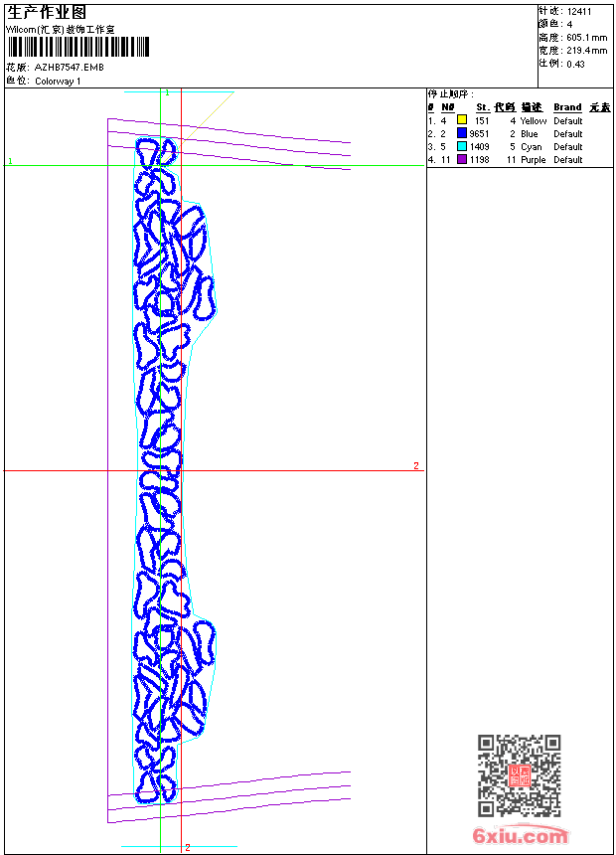The height and width of the screenshot is (855, 616).
Task: Click the 'Blue' description text
Action: tap(529, 133)
